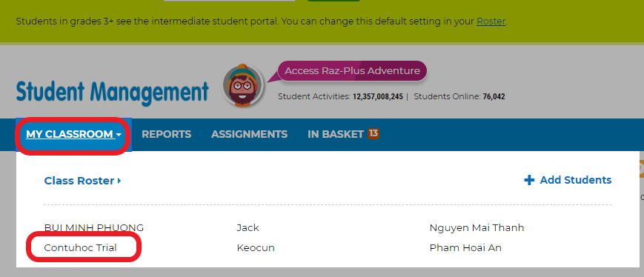Select student BUI MINH PHUONG
Viewport: 644px width, 277px height.
94,228
